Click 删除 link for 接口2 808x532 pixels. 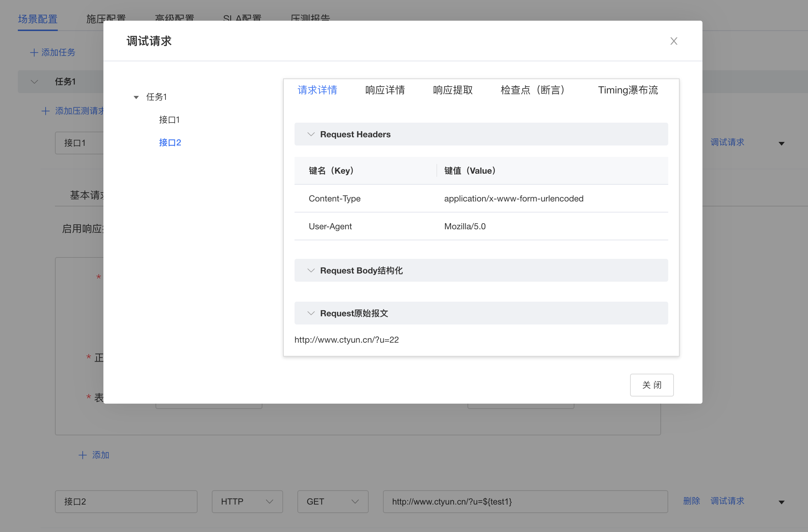(691, 501)
